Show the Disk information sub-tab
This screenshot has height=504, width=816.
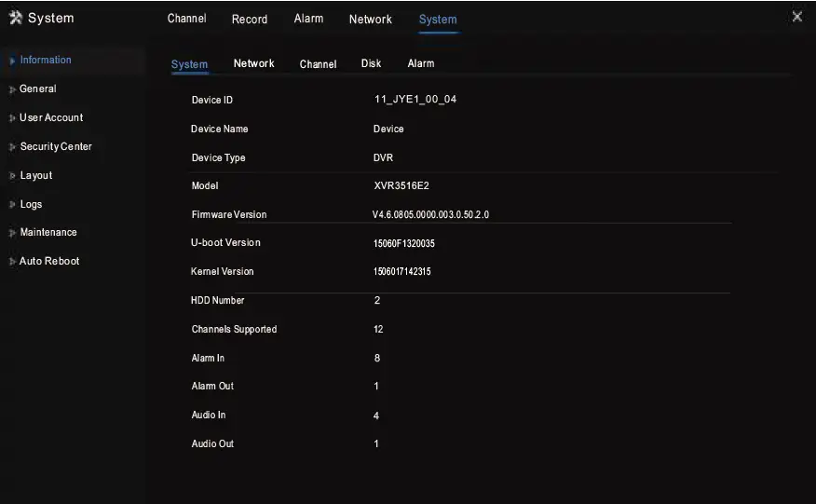[371, 63]
